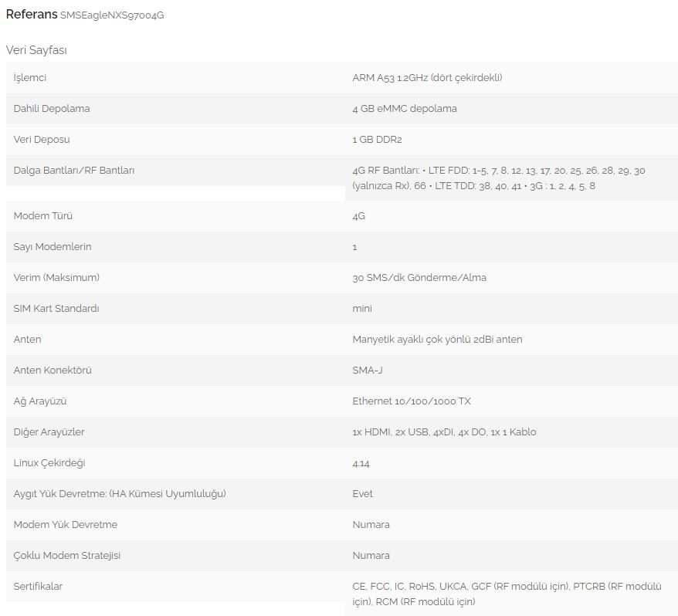
Task: Click the 1 GB DDR2 value
Action: pos(377,140)
